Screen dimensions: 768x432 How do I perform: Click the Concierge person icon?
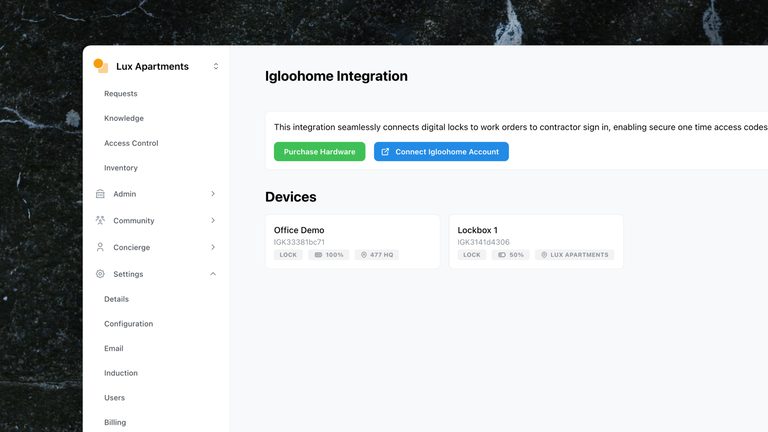tap(100, 247)
